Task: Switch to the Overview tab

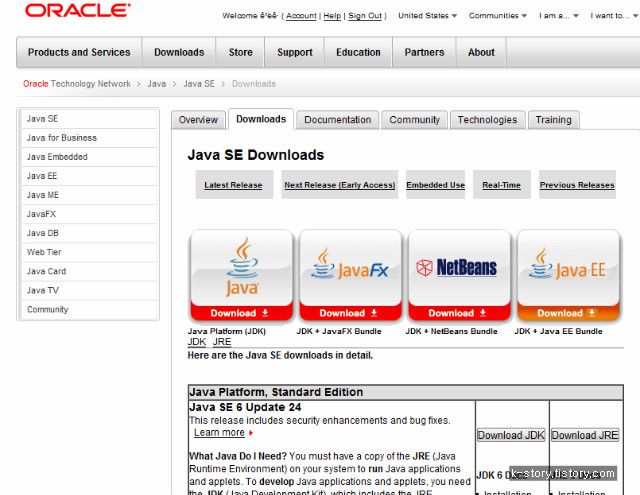Action: 198,120
